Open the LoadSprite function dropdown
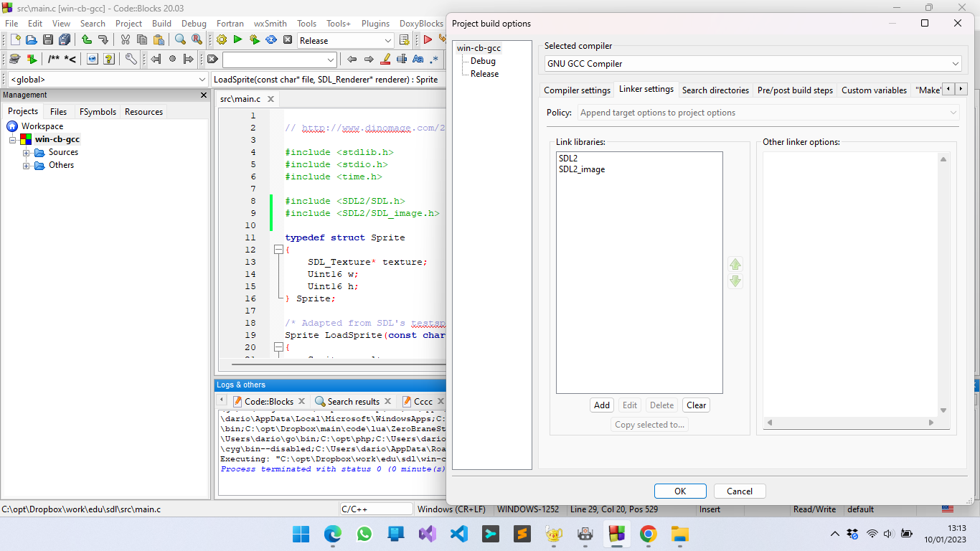The image size is (980, 551). coord(329,80)
